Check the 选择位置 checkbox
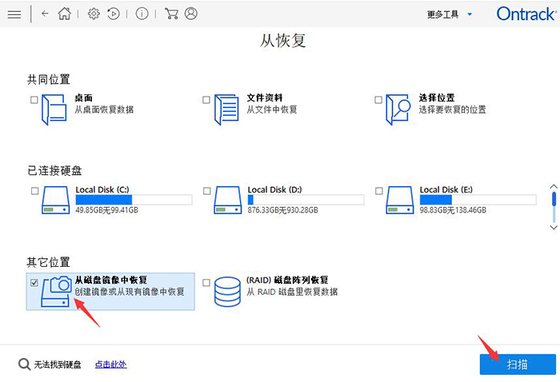The width and height of the screenshot is (560, 382). tap(378, 100)
